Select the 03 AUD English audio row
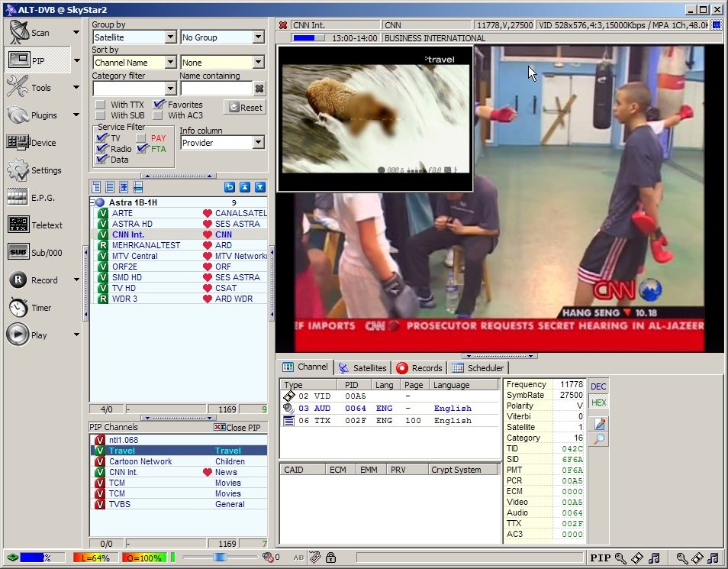 pyautogui.click(x=390, y=408)
